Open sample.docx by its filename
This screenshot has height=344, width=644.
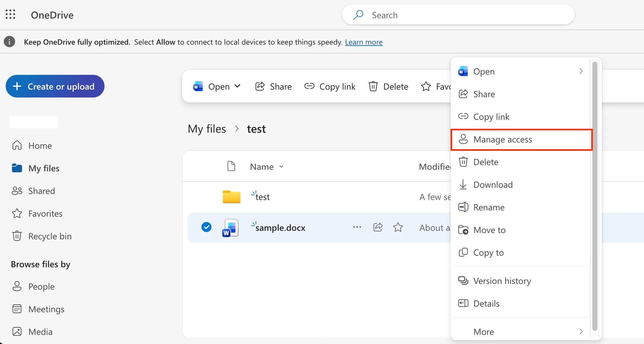[280, 228]
